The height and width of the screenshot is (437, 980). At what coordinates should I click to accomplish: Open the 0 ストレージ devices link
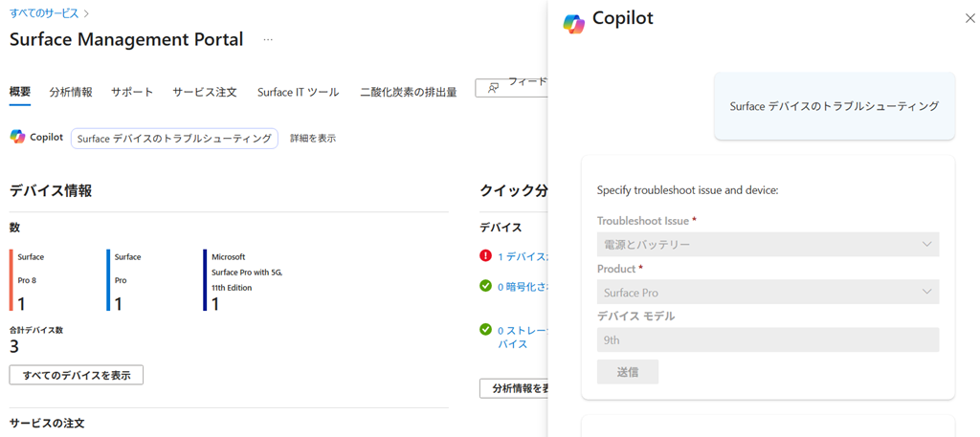(x=523, y=337)
